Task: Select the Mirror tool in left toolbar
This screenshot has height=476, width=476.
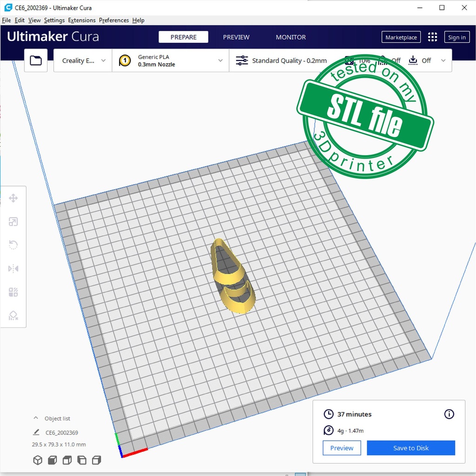Action: point(13,269)
